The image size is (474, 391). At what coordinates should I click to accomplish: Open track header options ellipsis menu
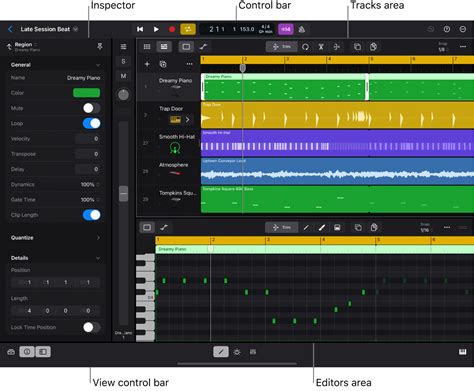(x=189, y=64)
